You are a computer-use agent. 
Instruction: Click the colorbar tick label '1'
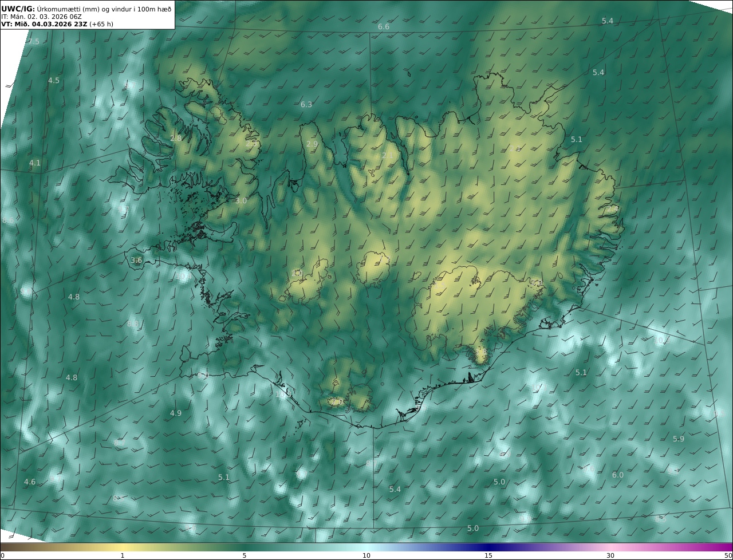122,555
